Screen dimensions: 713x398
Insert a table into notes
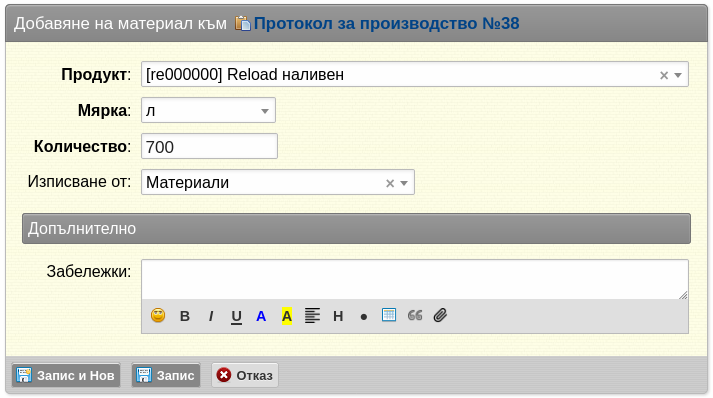[389, 315]
